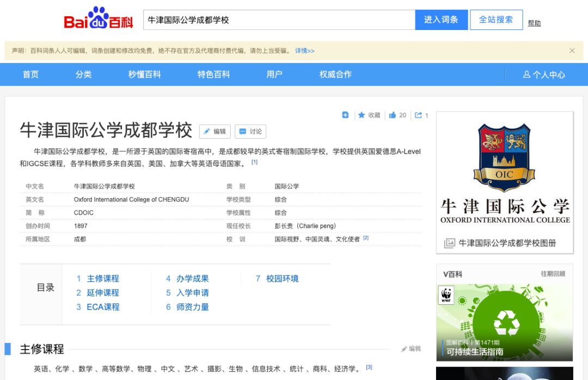The image size is (588, 380).
Task: Select the 首页 tab in the navigation
Action: 30,75
